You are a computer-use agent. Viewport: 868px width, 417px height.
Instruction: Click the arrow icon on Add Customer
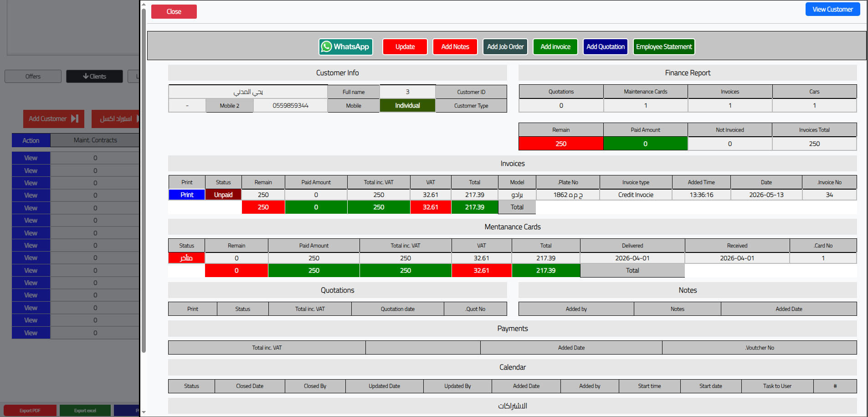pos(75,118)
